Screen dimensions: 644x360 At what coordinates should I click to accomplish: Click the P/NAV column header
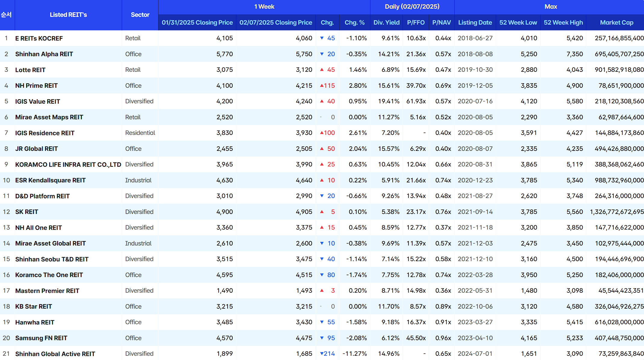point(441,23)
